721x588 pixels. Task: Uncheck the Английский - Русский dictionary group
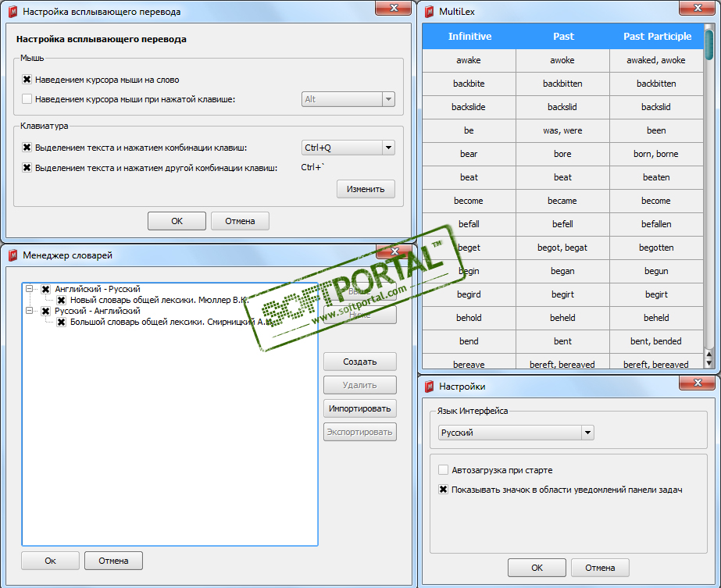[x=45, y=289]
